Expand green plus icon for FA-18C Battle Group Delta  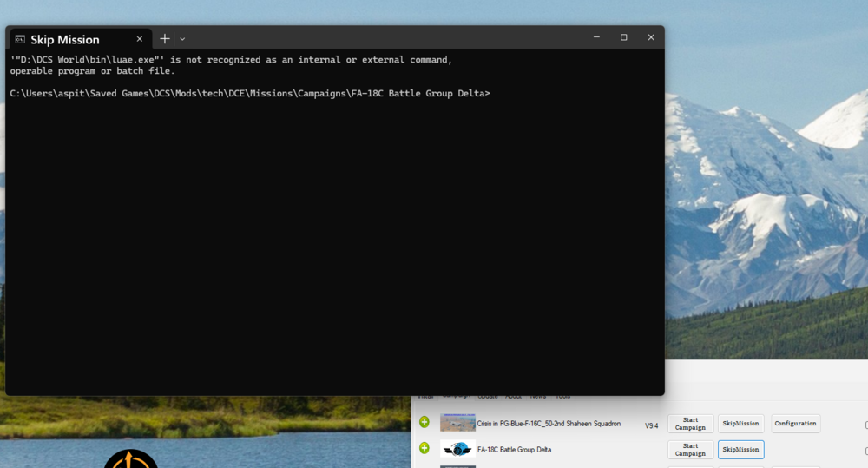tap(424, 448)
